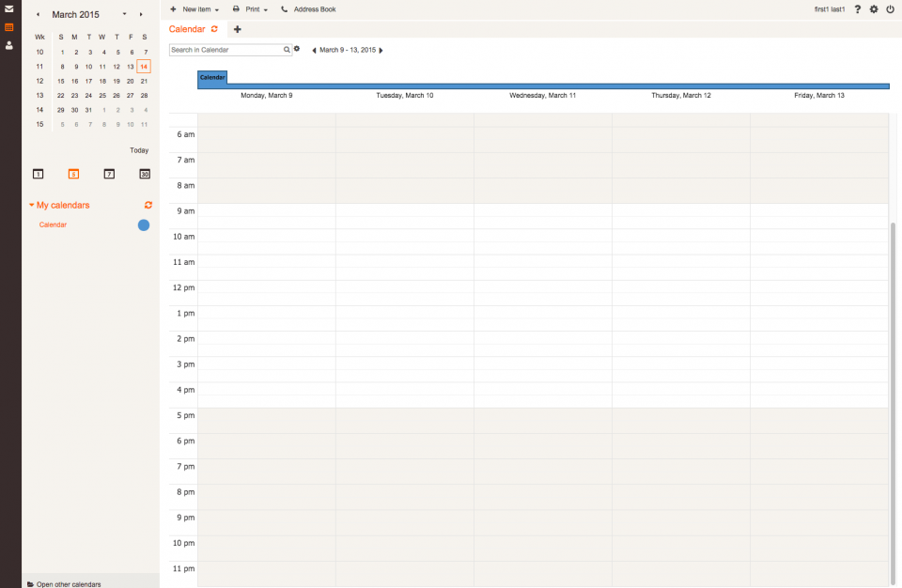Viewport: 902px width, 588px height.
Task: Switch to the 30-day month view
Action: click(144, 174)
